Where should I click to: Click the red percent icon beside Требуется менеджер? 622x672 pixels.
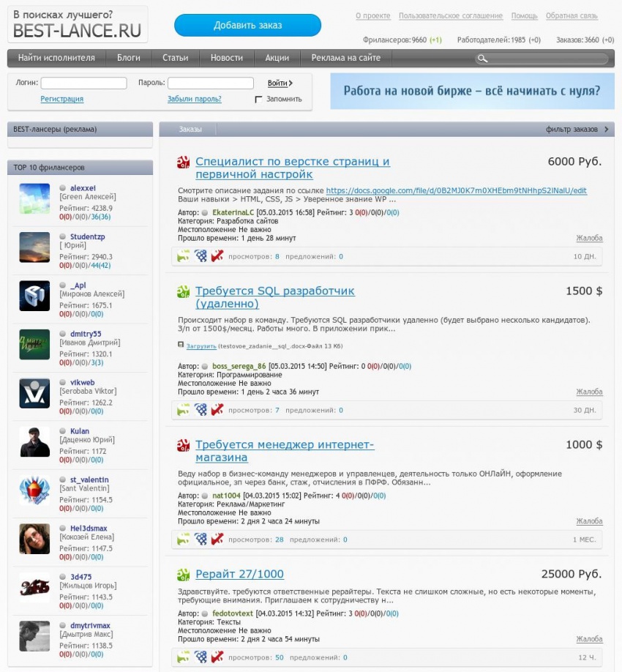tap(184, 445)
